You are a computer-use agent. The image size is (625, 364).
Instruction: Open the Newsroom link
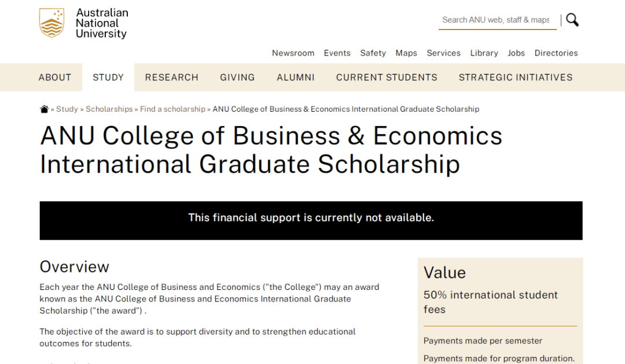(293, 53)
